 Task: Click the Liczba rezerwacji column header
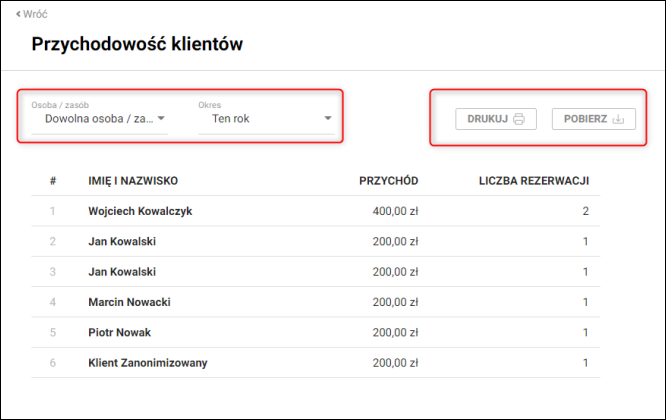534,181
